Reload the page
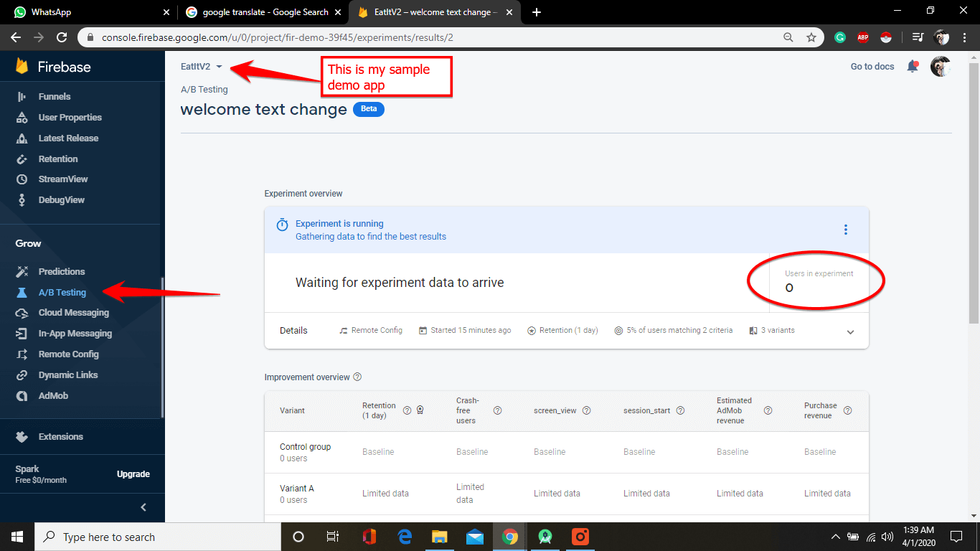 (x=62, y=37)
